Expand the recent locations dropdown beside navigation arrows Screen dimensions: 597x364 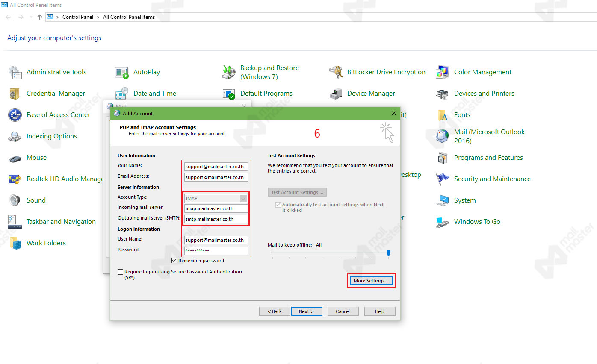[x=30, y=17]
